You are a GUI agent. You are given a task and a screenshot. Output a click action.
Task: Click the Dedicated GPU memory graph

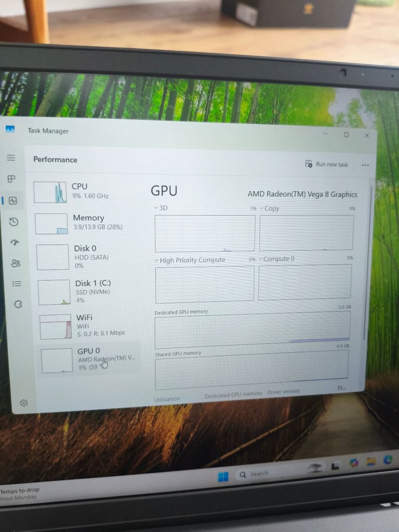coord(252,330)
